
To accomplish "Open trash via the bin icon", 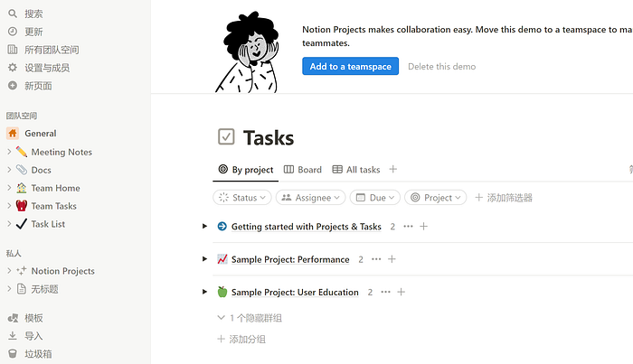I will tap(13, 353).
